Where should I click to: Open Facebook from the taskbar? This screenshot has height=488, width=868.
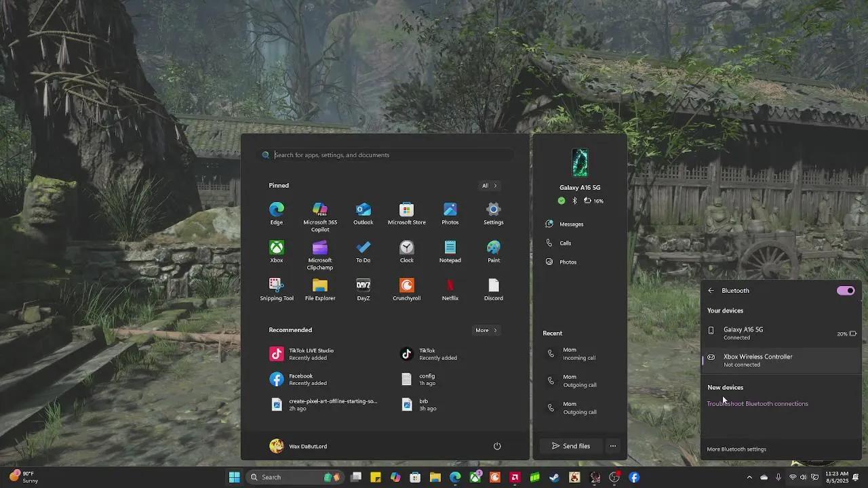pyautogui.click(x=634, y=477)
